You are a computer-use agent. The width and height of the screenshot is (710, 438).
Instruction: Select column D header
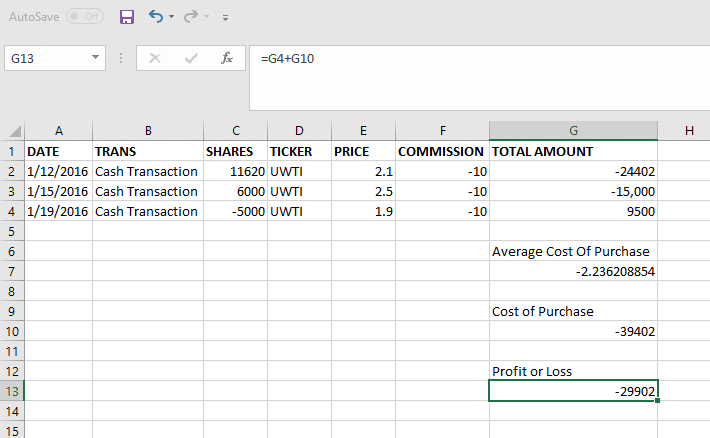click(299, 131)
